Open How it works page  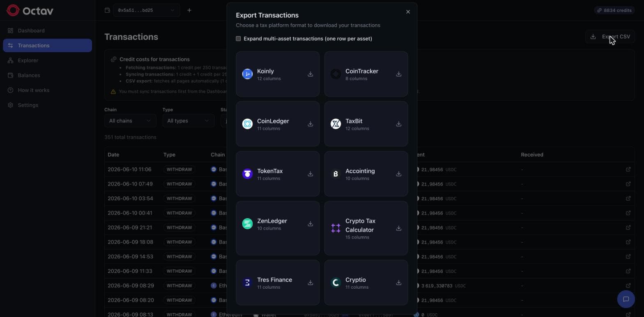[x=47, y=90]
